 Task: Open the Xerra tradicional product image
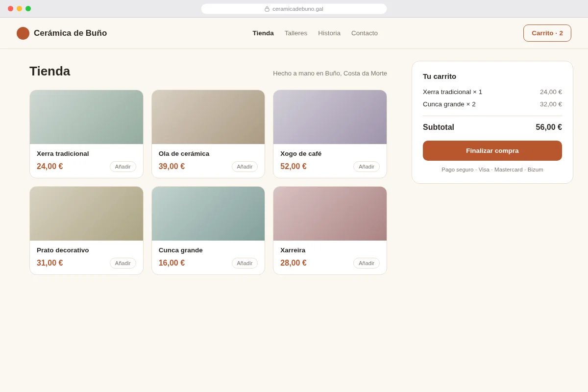[86, 117]
